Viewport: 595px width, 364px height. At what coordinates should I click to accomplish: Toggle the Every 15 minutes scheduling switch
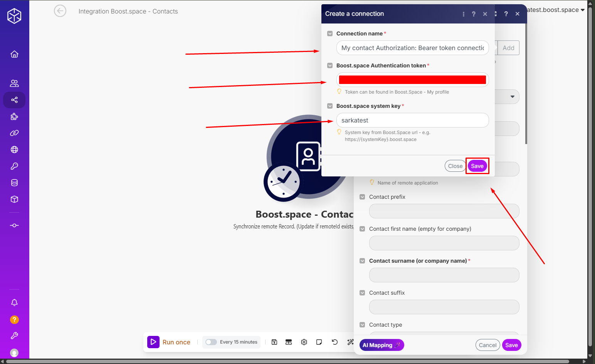pos(211,342)
